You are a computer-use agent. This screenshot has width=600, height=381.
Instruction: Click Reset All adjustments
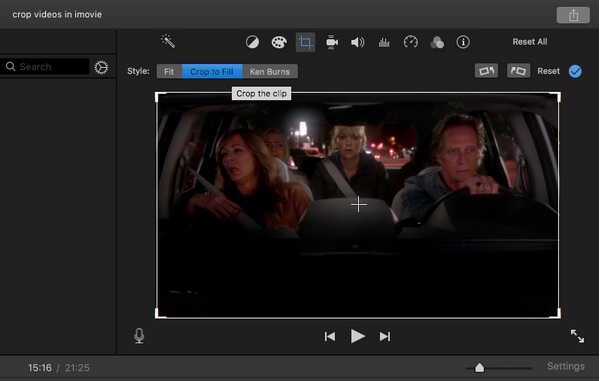coord(530,42)
